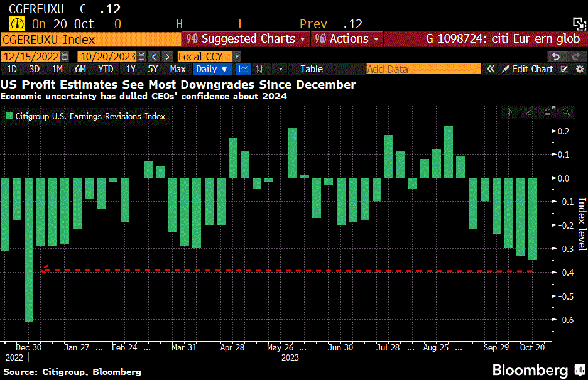
Task: Collapse the toolbar with the double chevron
Action: pyautogui.click(x=491, y=69)
